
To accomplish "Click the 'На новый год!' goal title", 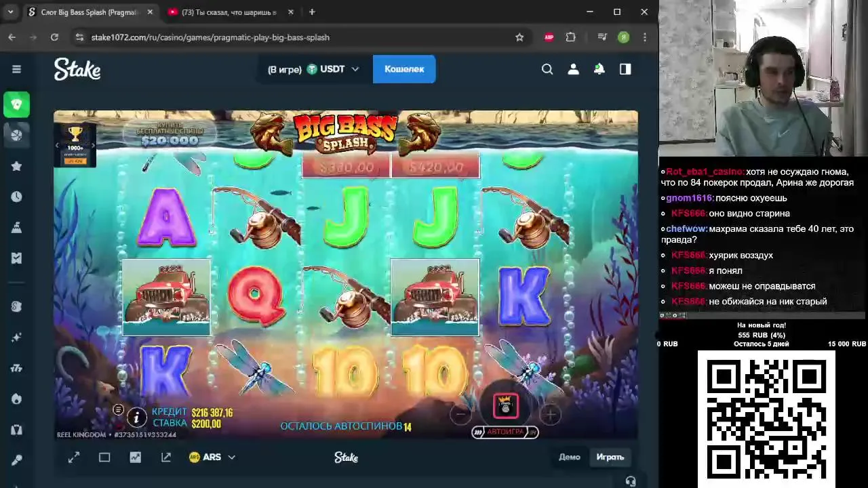I will (x=762, y=325).
